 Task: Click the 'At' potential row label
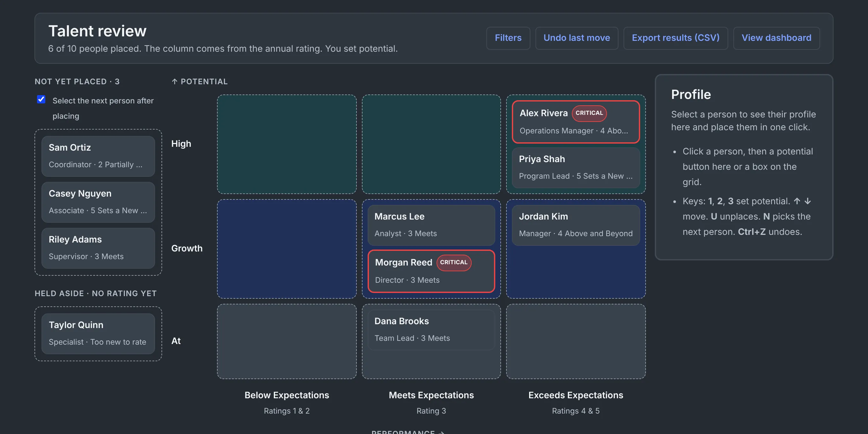coord(176,341)
